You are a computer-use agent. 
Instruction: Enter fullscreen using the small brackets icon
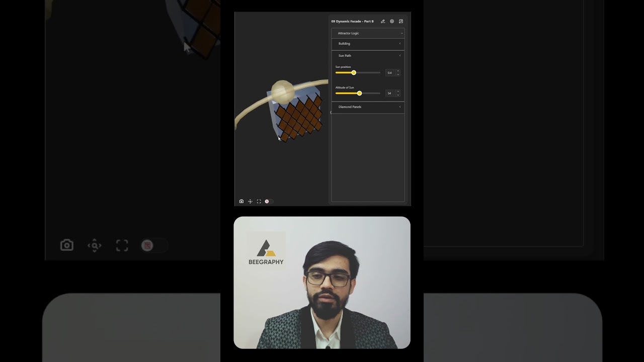pyautogui.click(x=259, y=201)
